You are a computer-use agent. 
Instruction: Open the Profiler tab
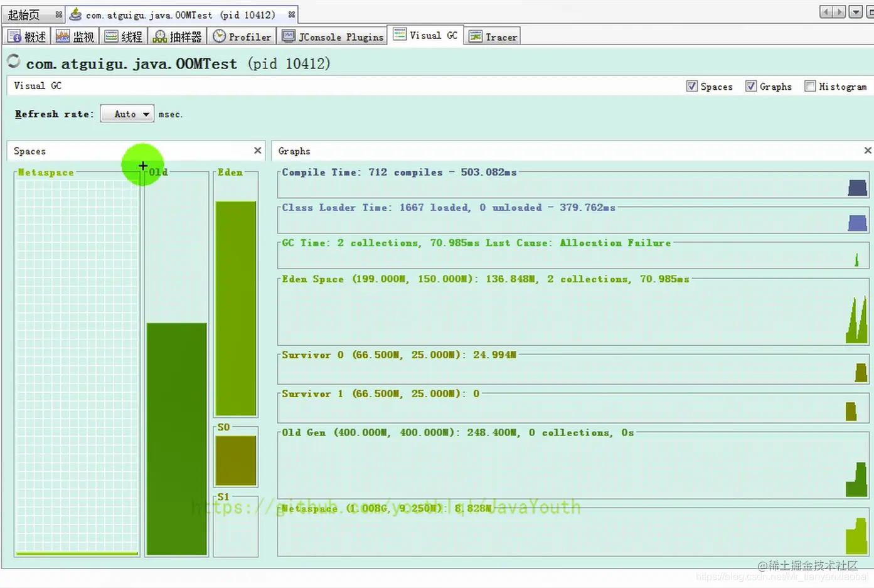(x=242, y=36)
